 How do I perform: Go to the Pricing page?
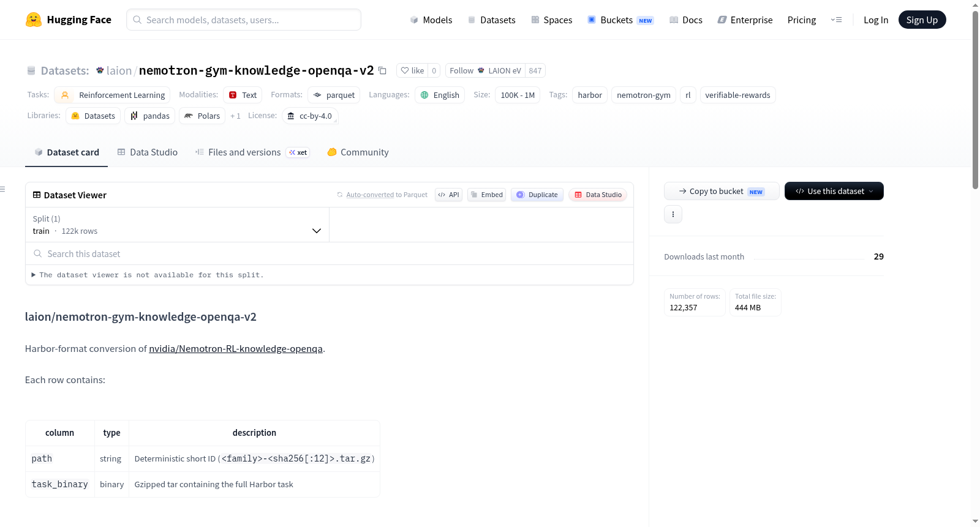[x=802, y=20]
